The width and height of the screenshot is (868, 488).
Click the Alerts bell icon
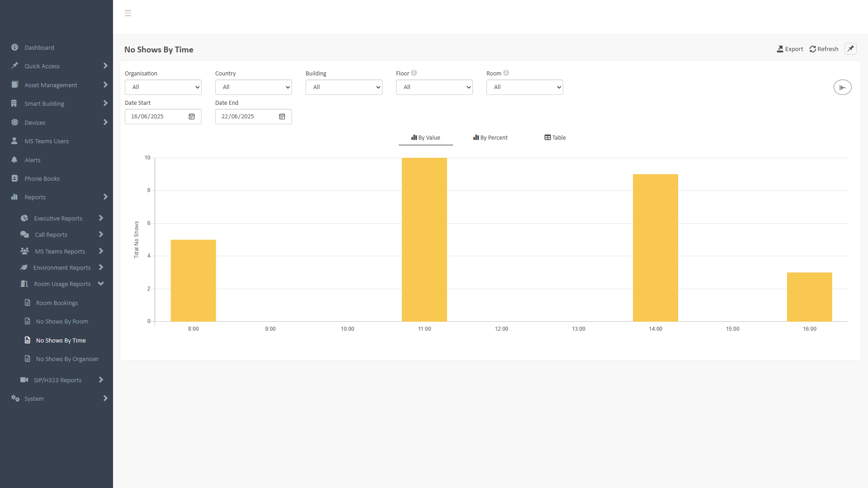point(14,160)
